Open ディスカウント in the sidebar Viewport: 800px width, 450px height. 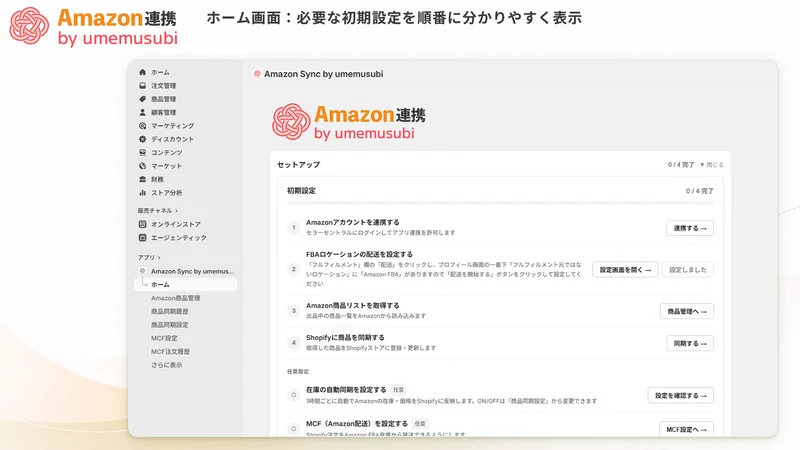(x=172, y=139)
